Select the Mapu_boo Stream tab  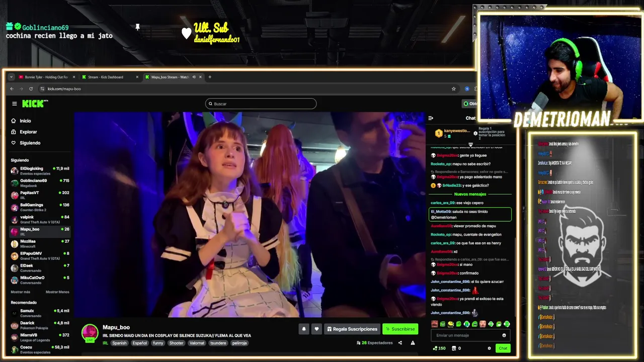click(x=170, y=77)
